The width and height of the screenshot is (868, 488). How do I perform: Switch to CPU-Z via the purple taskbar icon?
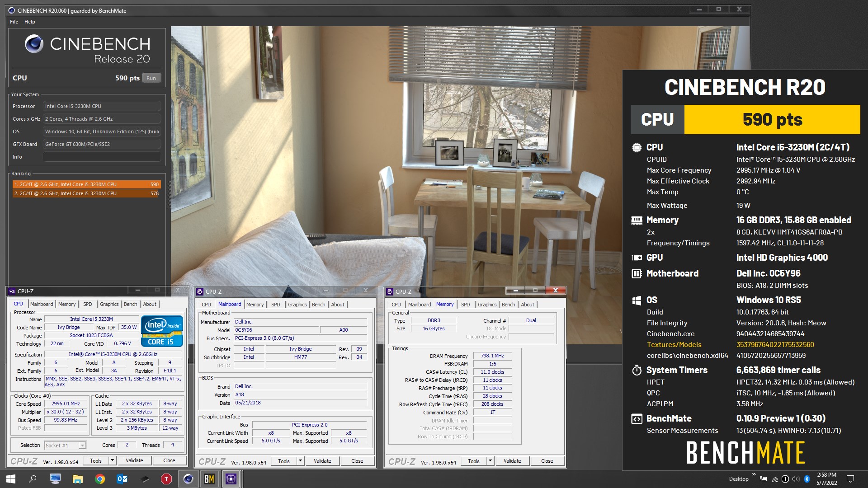(x=231, y=479)
